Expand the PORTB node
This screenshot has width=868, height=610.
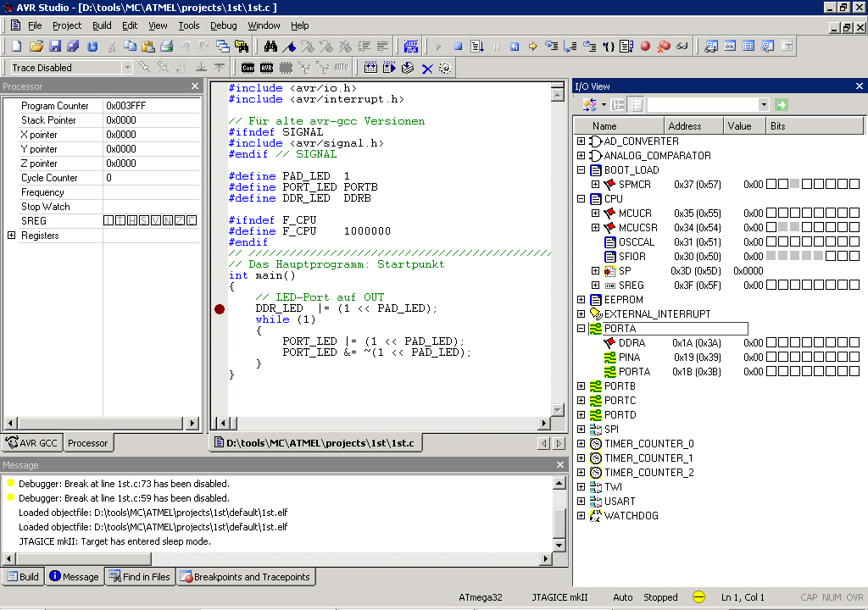click(581, 385)
